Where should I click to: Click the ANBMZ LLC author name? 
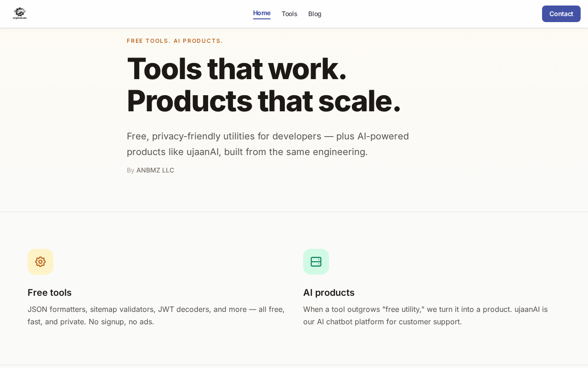(x=155, y=170)
